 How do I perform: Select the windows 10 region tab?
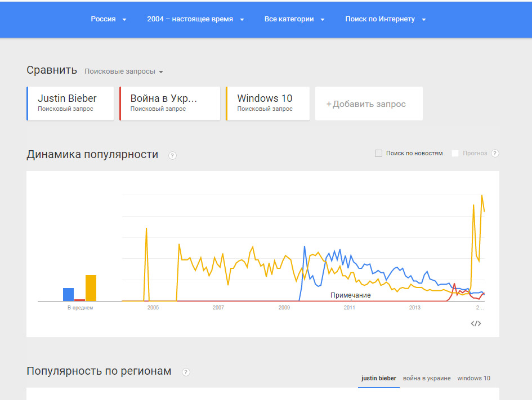pyautogui.click(x=473, y=378)
